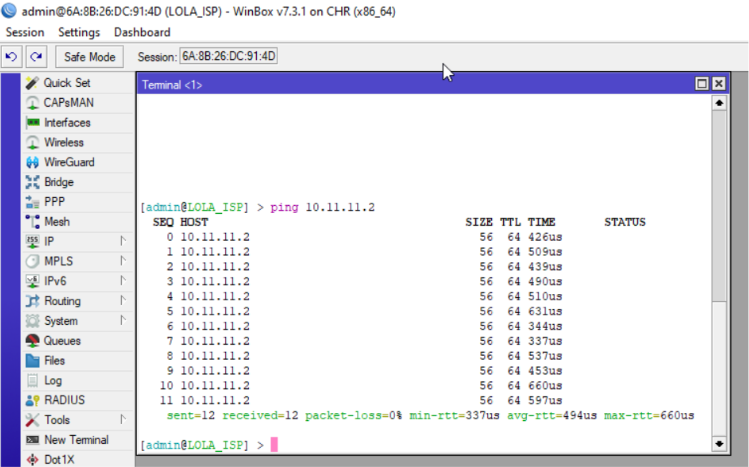Open the RADIUS settings
Screen dimensions: 749x467
click(64, 400)
